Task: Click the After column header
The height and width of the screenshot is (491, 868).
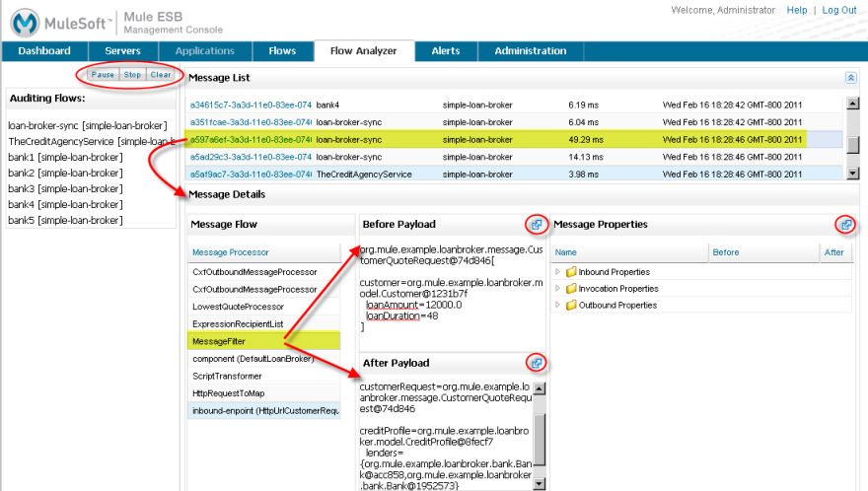Action: 833,252
